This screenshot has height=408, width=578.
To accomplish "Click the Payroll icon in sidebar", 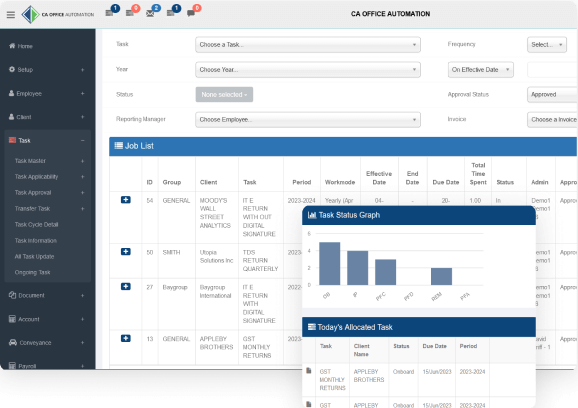I will coord(12,366).
